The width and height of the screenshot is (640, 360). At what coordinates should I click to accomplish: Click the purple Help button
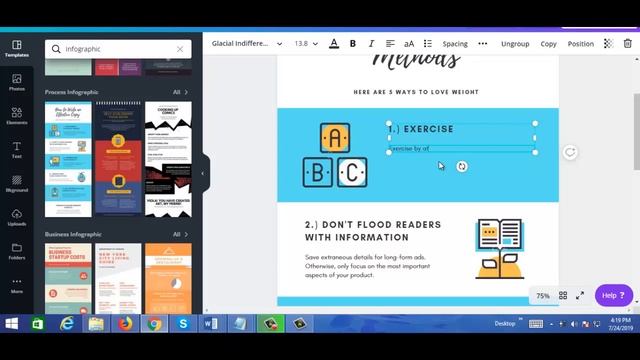coord(613,296)
